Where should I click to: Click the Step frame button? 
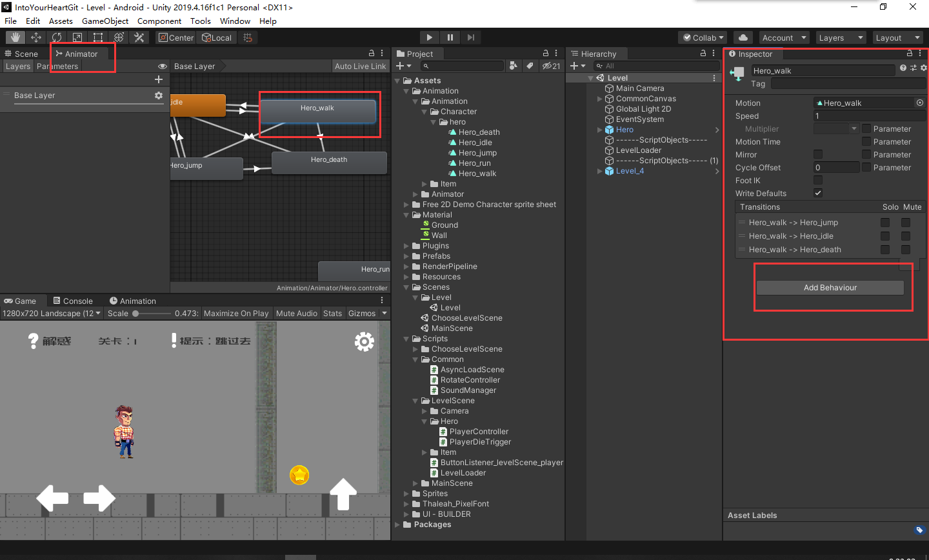tap(471, 37)
